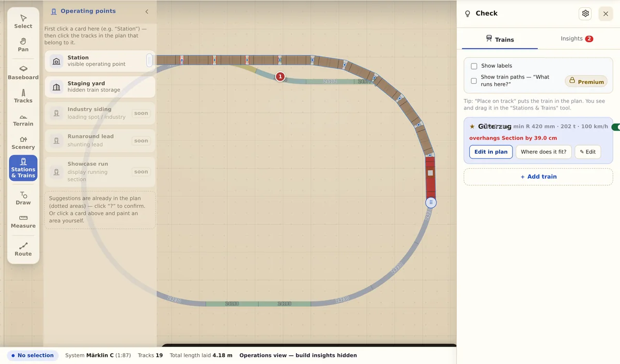Click the blue drag handle on the train
The height and width of the screenshot is (364, 620).
point(431,202)
